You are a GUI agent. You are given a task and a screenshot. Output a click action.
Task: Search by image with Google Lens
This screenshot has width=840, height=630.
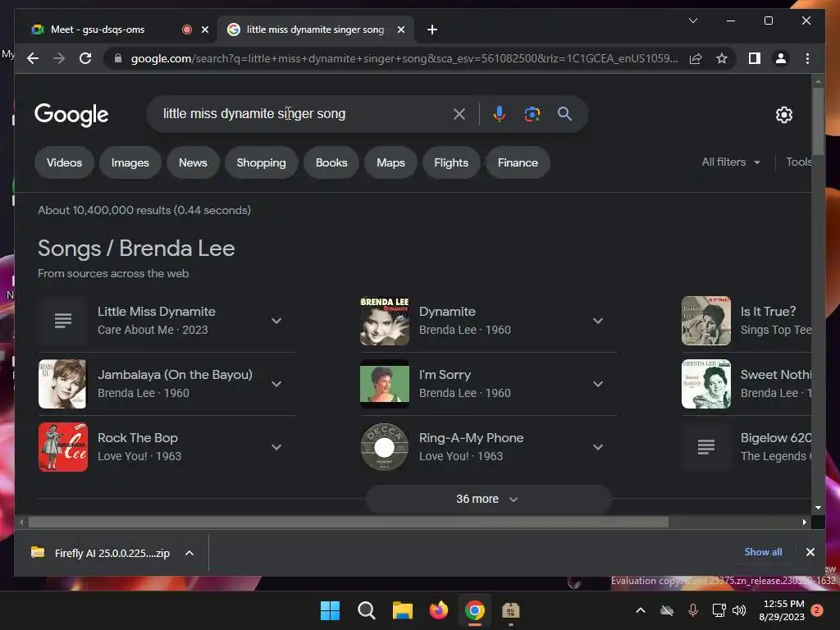coord(532,113)
